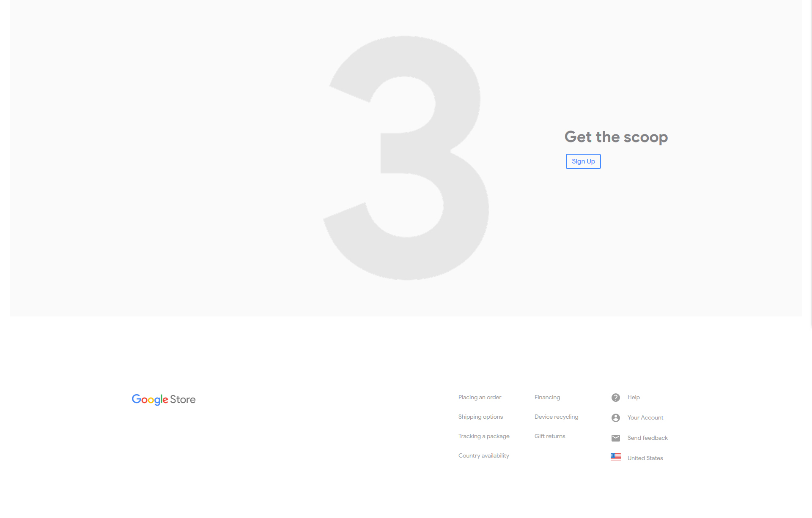812x518 pixels.
Task: Open the Tracking a package link
Action: [x=484, y=436]
